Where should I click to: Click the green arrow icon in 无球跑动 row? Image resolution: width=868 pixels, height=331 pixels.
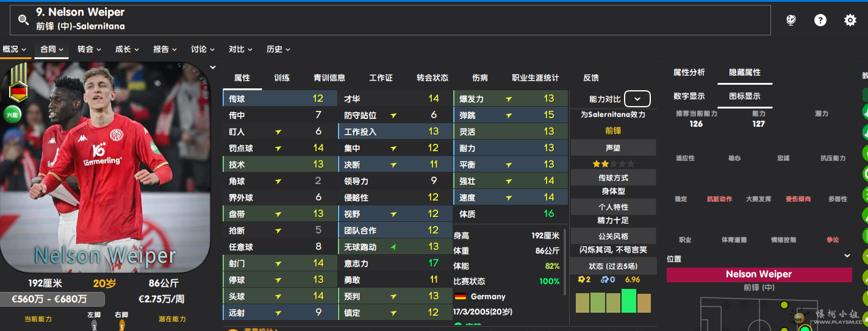[393, 247]
